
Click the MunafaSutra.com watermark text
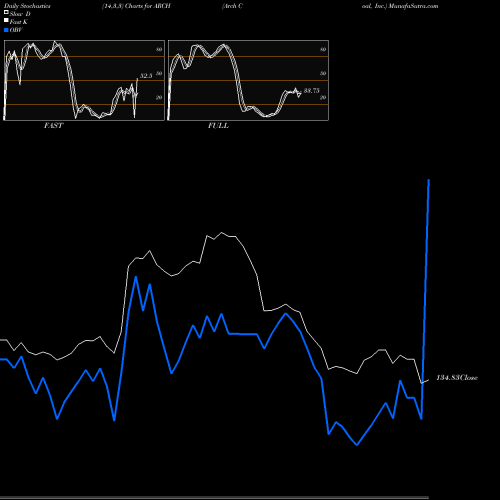(413, 6)
